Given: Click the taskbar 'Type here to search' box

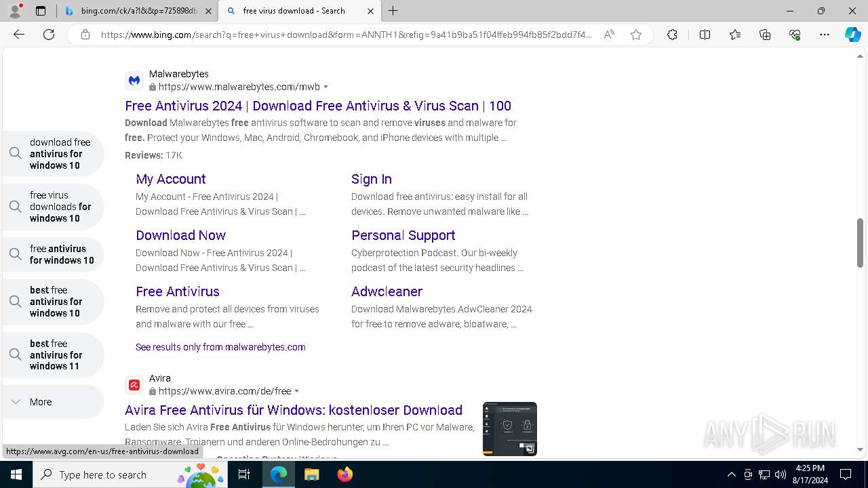Looking at the screenshot, I should (130, 474).
